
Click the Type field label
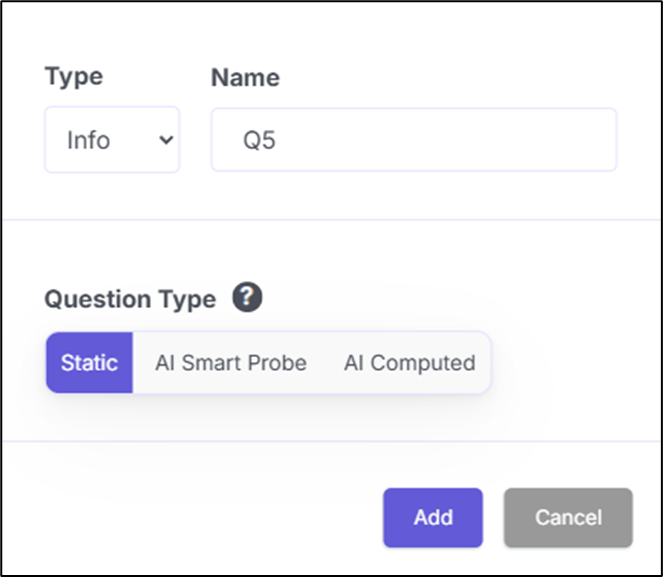pyautogui.click(x=74, y=77)
